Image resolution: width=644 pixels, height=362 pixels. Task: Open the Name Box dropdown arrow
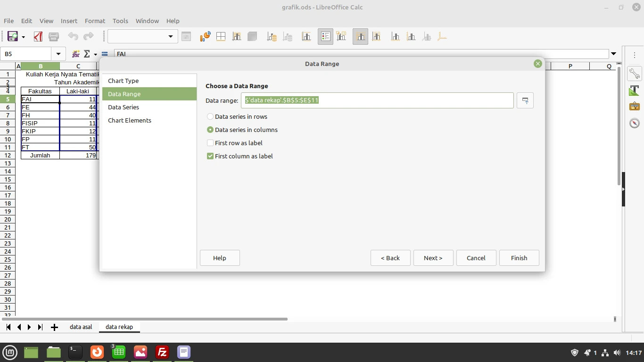coord(58,54)
